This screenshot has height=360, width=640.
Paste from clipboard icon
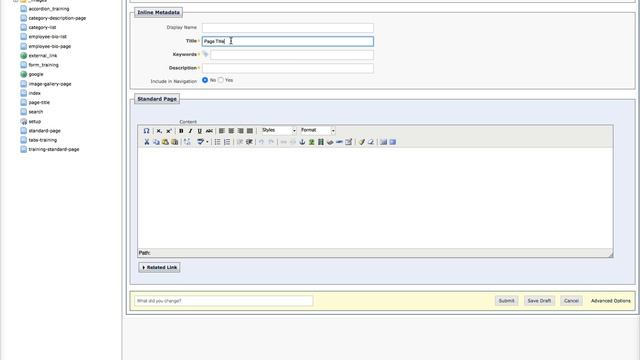(x=165, y=142)
